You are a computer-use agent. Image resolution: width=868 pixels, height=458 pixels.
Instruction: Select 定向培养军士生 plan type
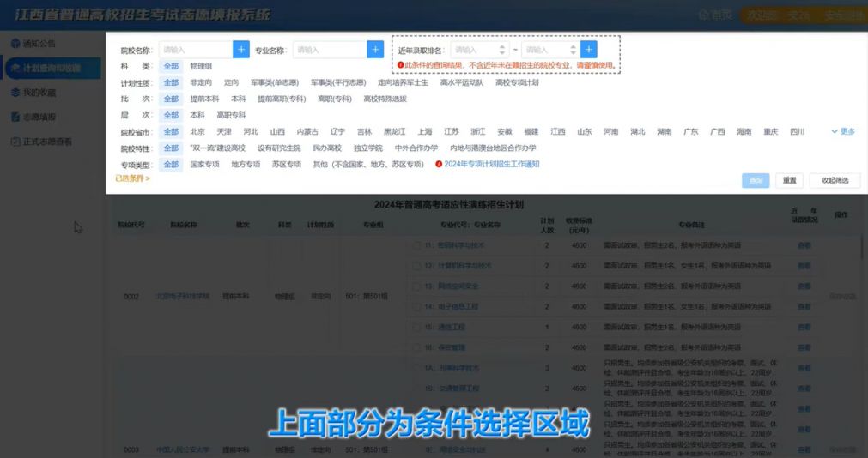403,82
